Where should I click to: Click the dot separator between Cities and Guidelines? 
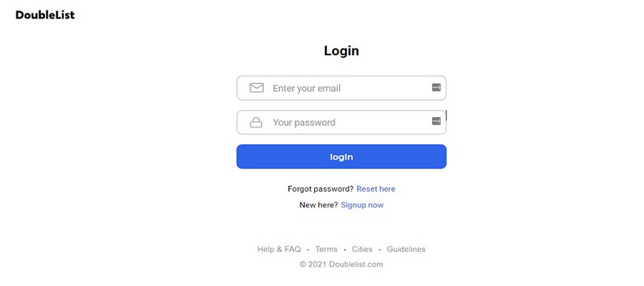tap(380, 250)
